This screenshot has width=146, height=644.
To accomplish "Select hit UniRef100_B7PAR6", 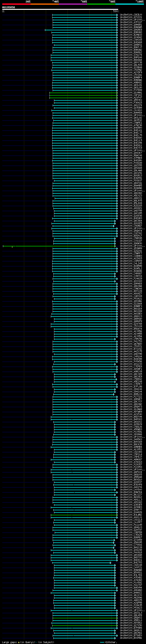I will click(x=131, y=628).
